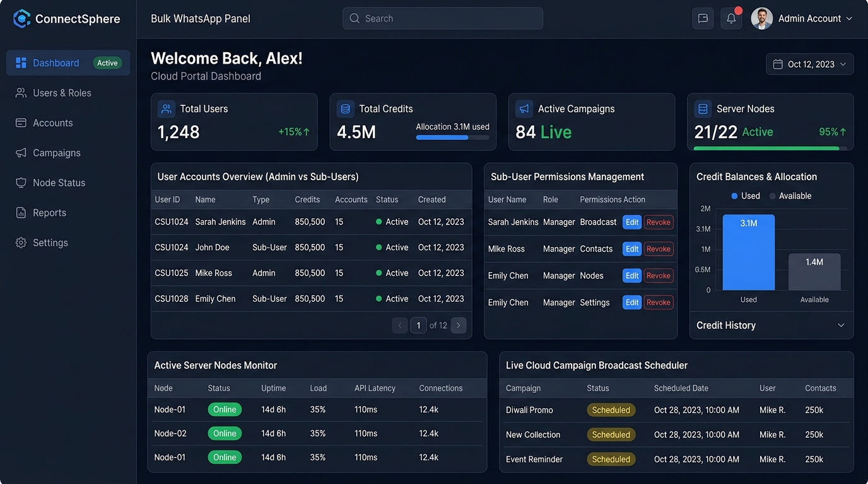Sort by the Credits column header

[x=307, y=200]
